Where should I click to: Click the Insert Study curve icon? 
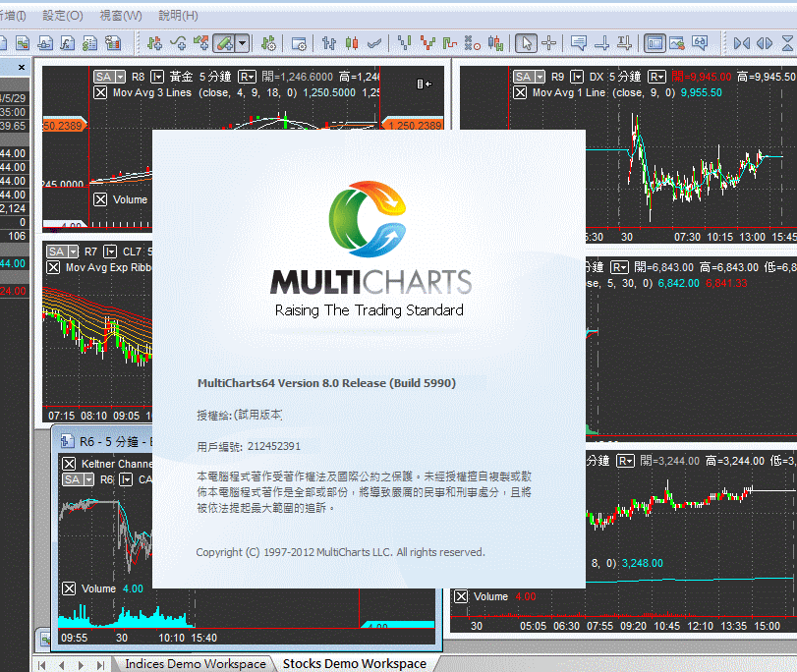(178, 43)
